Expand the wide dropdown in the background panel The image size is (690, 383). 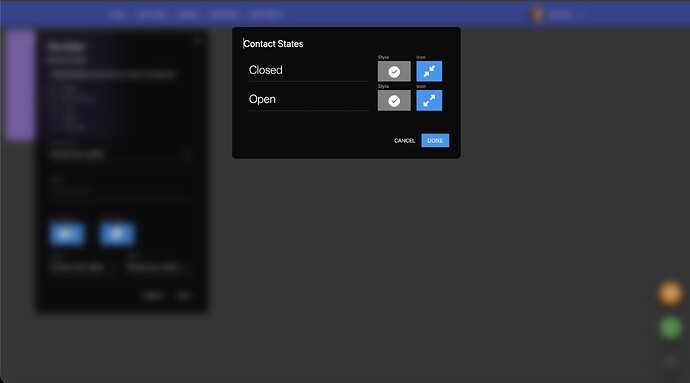pyautogui.click(x=121, y=155)
